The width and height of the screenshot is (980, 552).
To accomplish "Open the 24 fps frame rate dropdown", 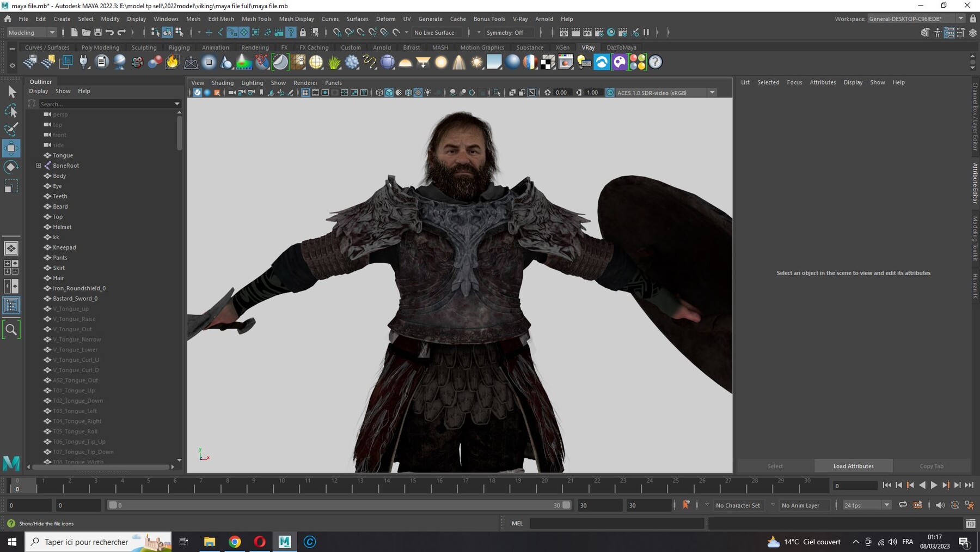I will coord(887,505).
